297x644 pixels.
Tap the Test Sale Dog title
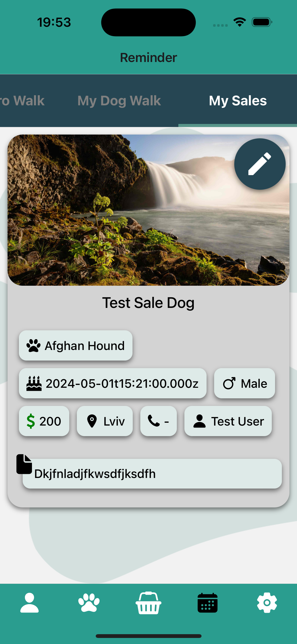click(x=148, y=303)
